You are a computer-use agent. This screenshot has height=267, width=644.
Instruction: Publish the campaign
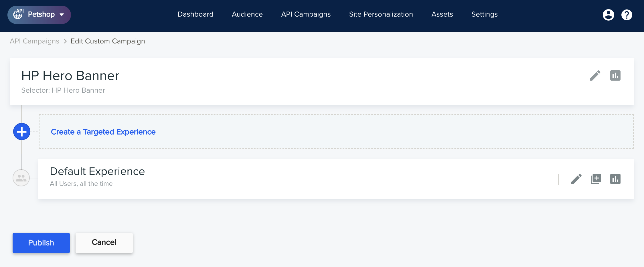click(x=41, y=243)
